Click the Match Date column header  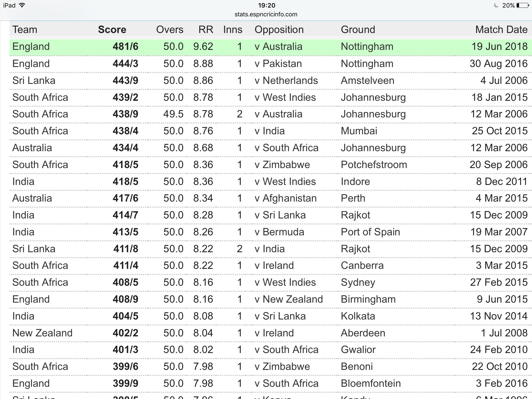[x=501, y=30]
